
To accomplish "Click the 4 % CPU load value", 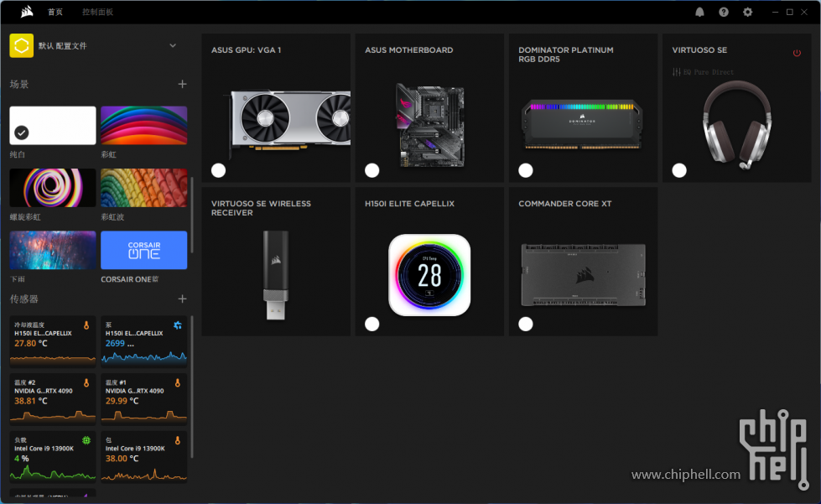I will [22, 459].
